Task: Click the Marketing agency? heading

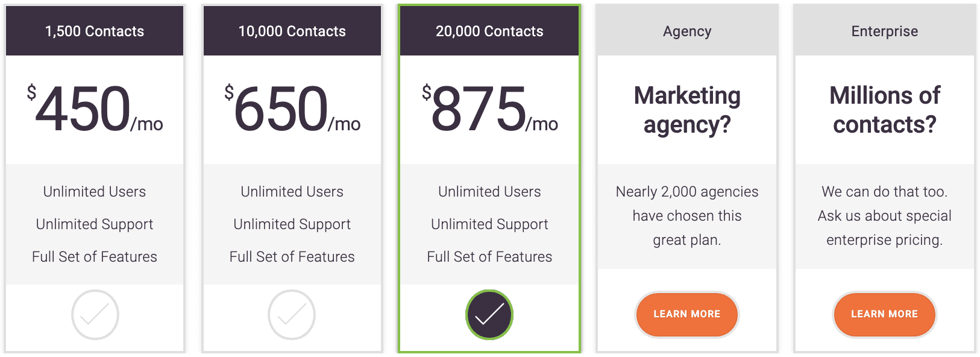Action: 687,110
